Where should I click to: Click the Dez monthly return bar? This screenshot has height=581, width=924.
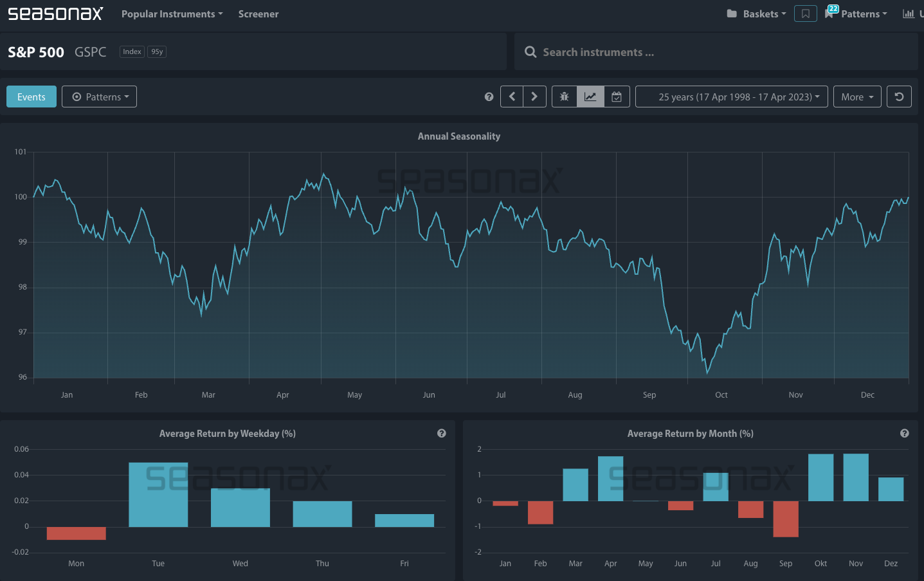pyautogui.click(x=891, y=489)
